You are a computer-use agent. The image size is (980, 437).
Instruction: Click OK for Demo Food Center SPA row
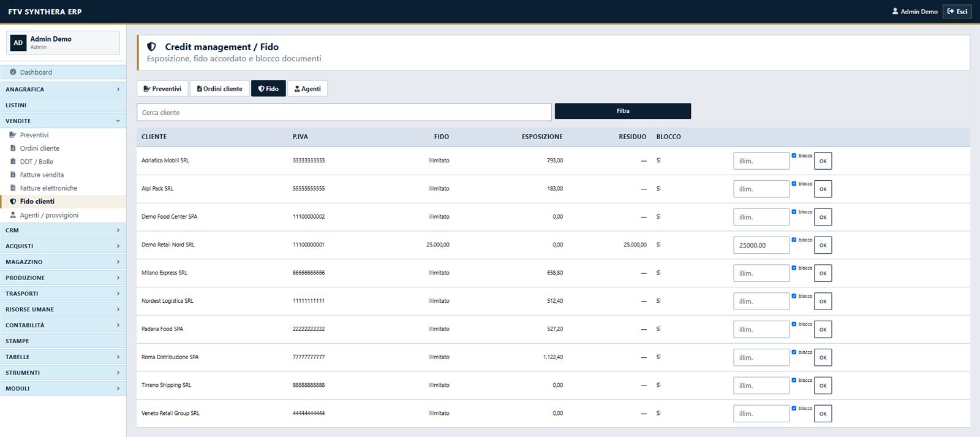823,217
